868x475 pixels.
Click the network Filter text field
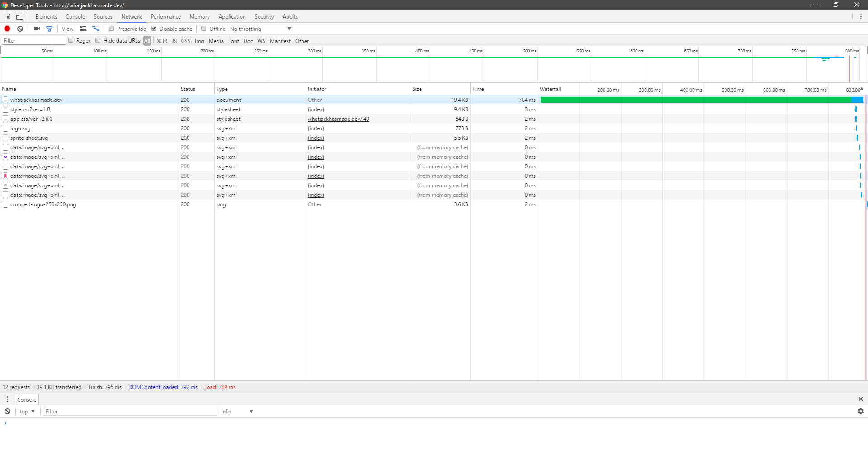34,40
